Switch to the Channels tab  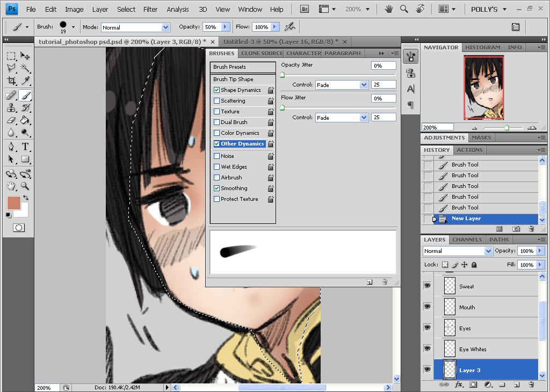467,240
